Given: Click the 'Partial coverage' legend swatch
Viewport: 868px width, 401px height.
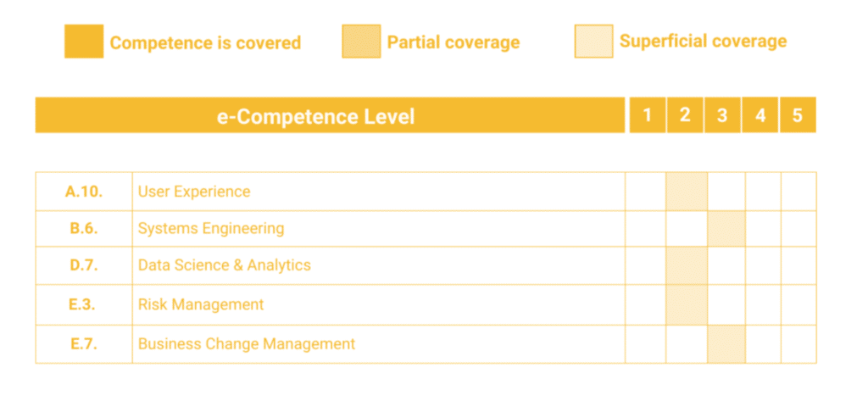Looking at the screenshot, I should coord(361,42).
